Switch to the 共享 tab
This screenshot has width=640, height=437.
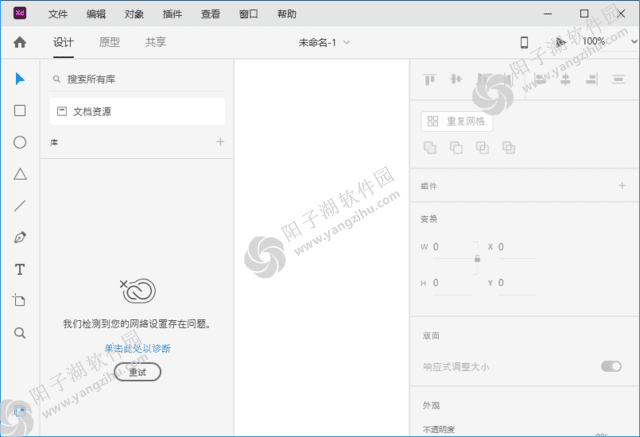click(156, 42)
